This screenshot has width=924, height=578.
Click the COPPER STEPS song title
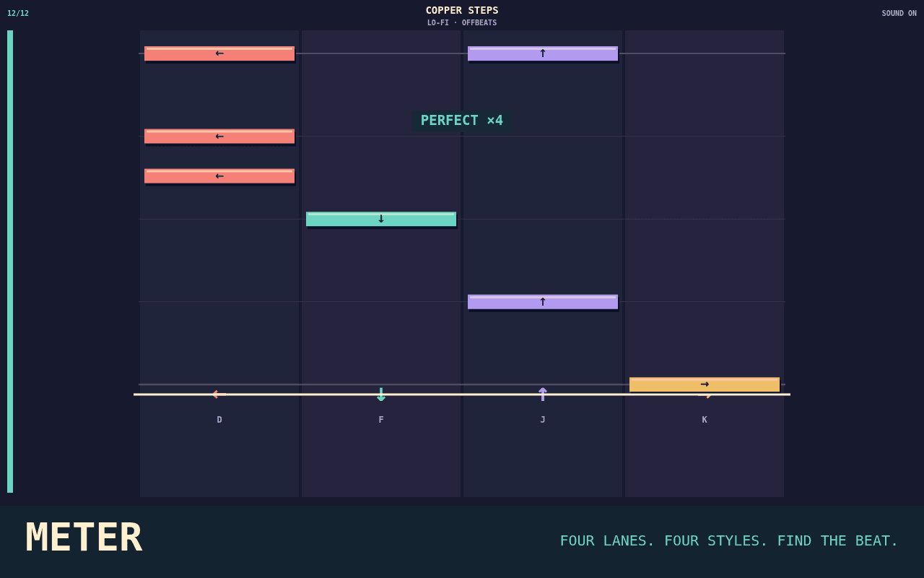click(462, 10)
